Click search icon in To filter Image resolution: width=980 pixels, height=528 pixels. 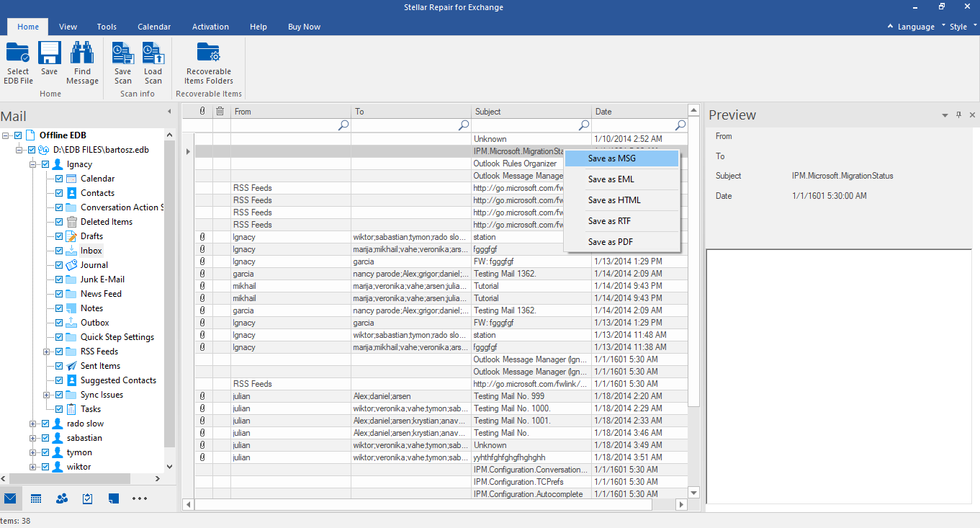(x=464, y=125)
